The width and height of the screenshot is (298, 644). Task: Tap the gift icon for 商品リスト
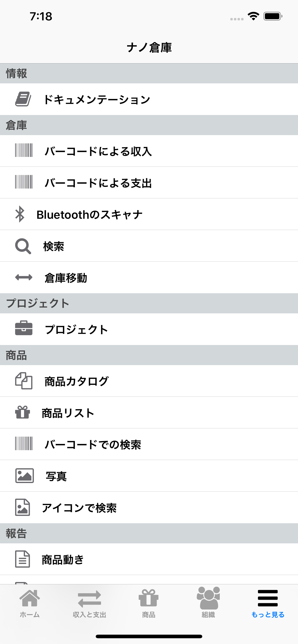click(x=23, y=412)
